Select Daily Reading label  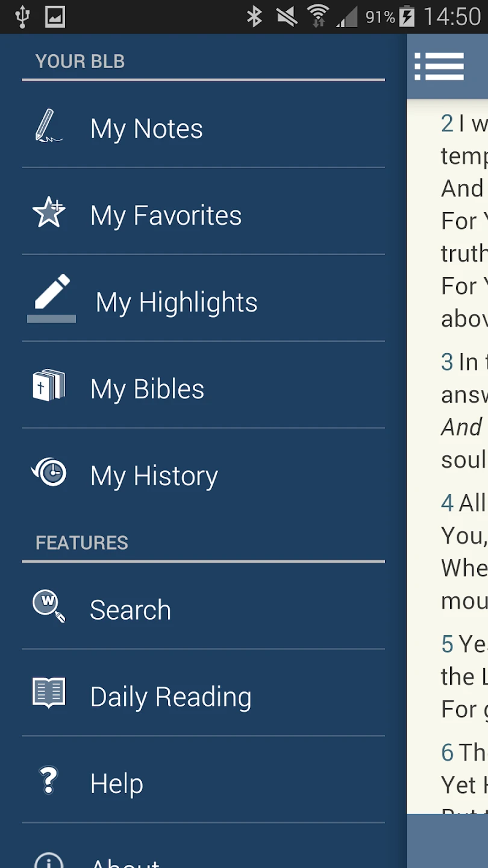pos(170,697)
